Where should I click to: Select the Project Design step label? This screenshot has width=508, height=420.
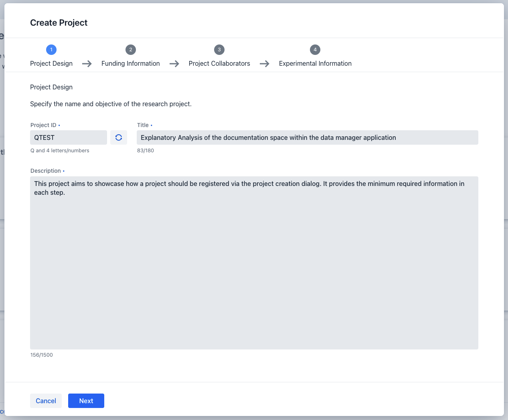(51, 63)
